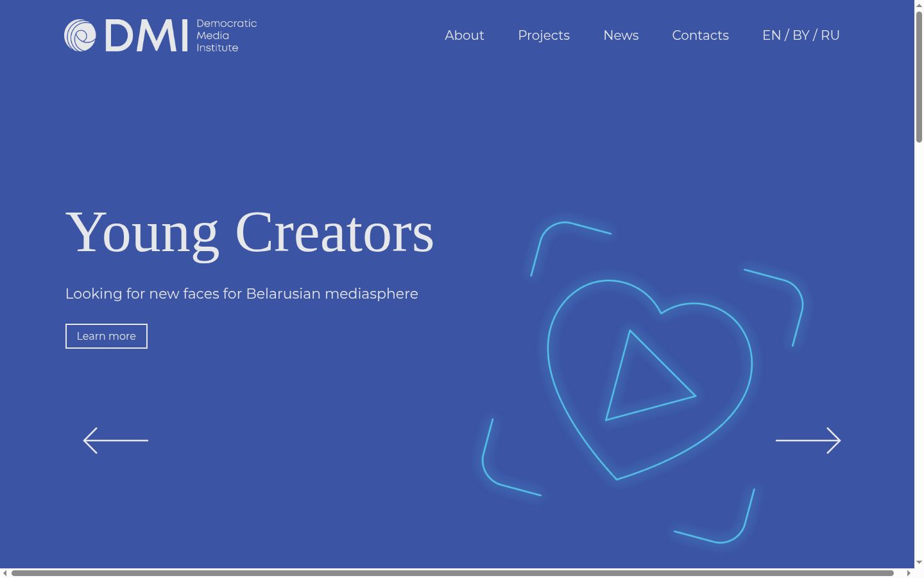Go to the News page
Viewport: 924px width, 578px height.
[620, 35]
